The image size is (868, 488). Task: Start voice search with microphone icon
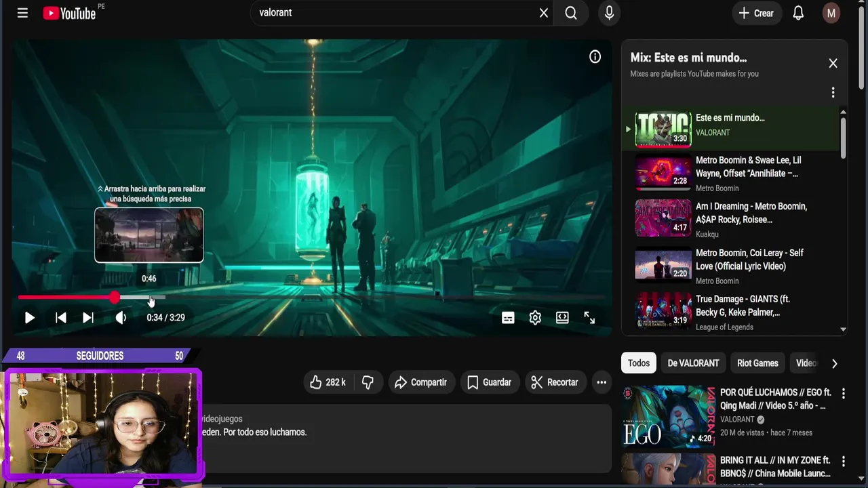pyautogui.click(x=609, y=13)
